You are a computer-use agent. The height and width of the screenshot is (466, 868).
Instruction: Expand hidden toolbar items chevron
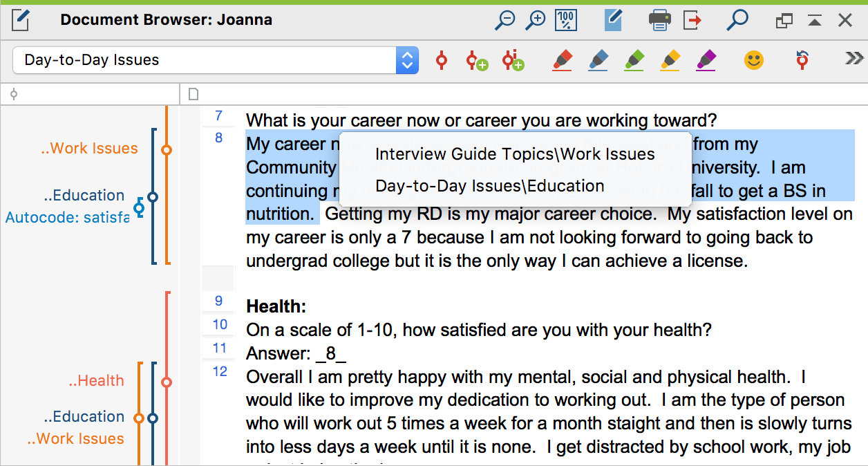pos(854,59)
